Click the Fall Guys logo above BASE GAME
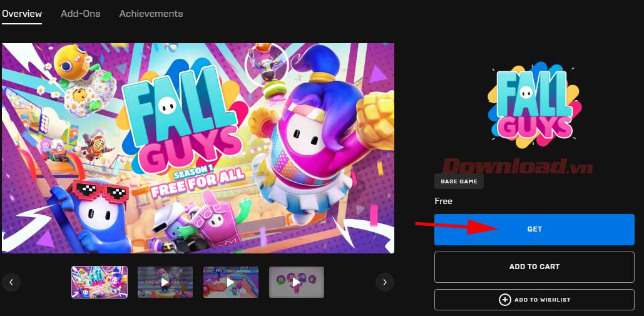The height and width of the screenshot is (316, 644). click(534, 105)
